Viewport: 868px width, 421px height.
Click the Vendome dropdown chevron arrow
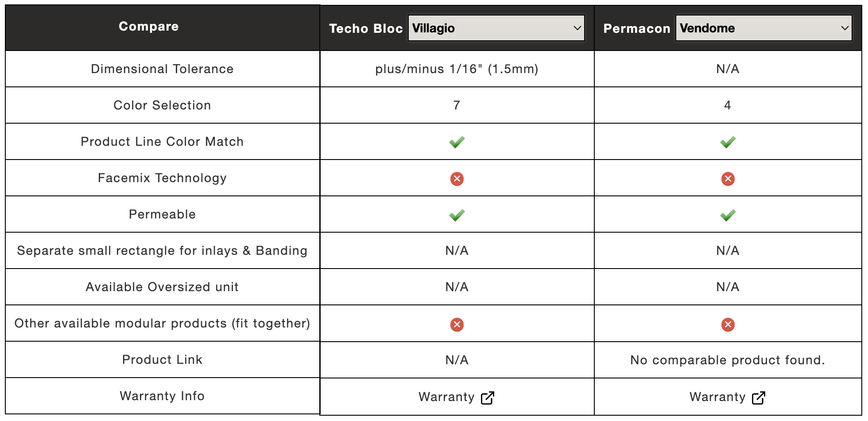pos(845,28)
